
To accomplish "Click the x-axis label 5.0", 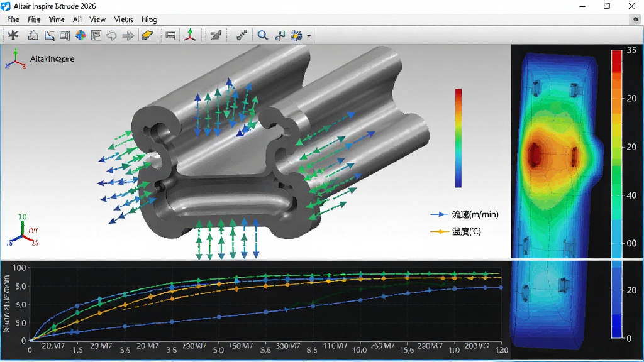I will [x=218, y=351].
